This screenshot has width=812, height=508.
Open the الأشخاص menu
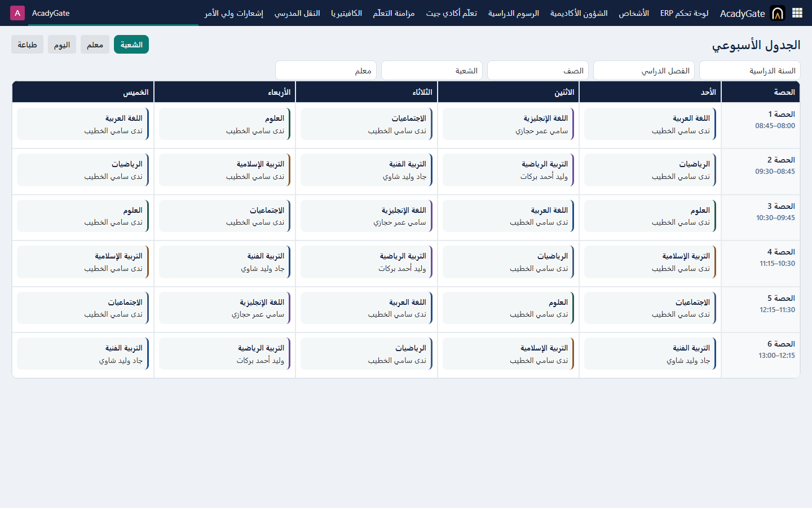(634, 13)
